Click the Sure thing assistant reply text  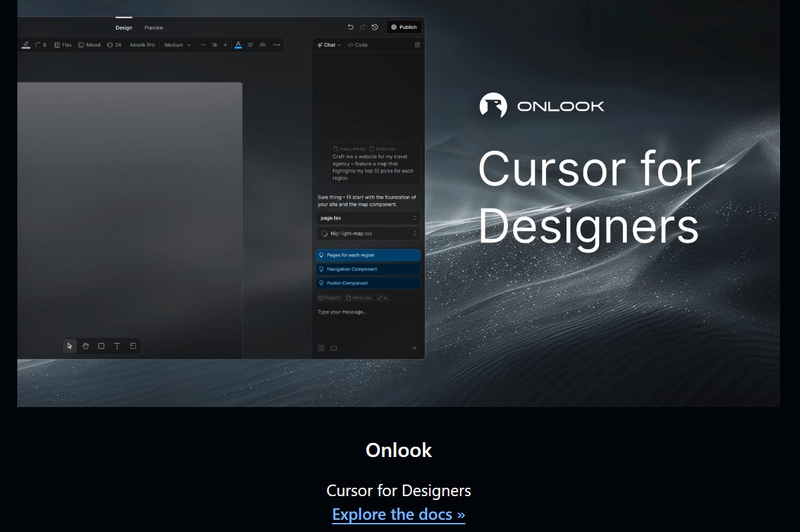pyautogui.click(x=367, y=201)
